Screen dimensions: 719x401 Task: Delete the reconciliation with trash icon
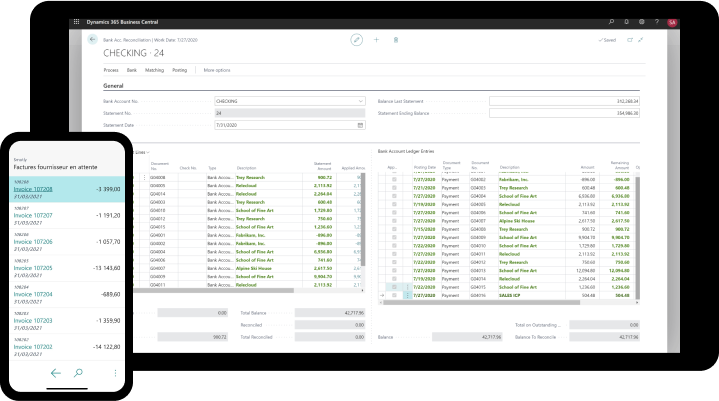(x=396, y=40)
